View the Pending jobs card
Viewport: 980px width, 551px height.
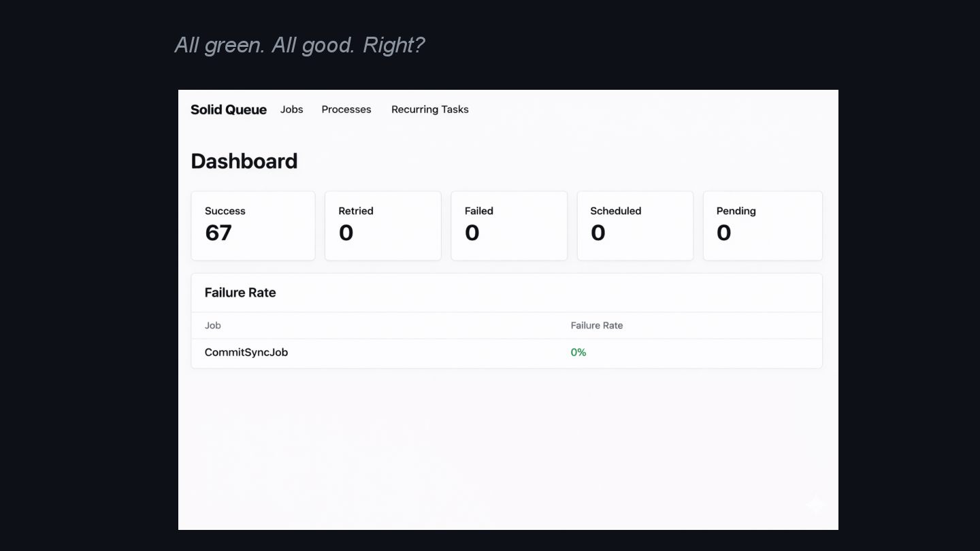[x=762, y=226]
